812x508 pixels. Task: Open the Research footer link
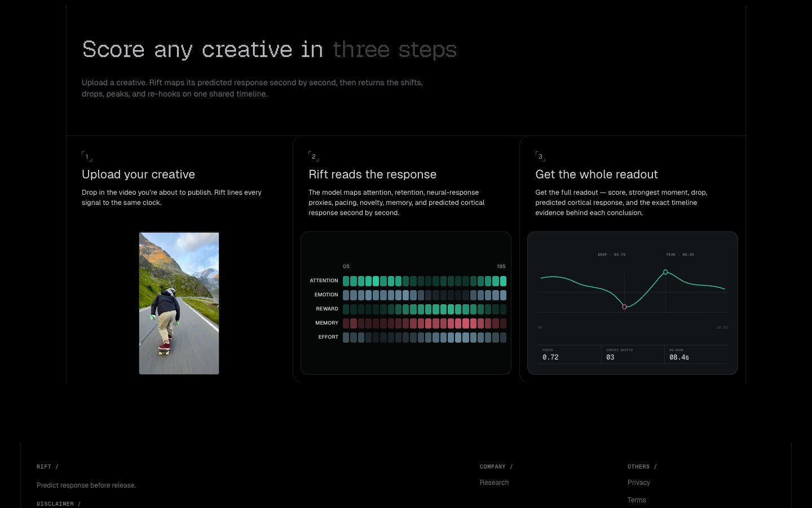coord(494,483)
